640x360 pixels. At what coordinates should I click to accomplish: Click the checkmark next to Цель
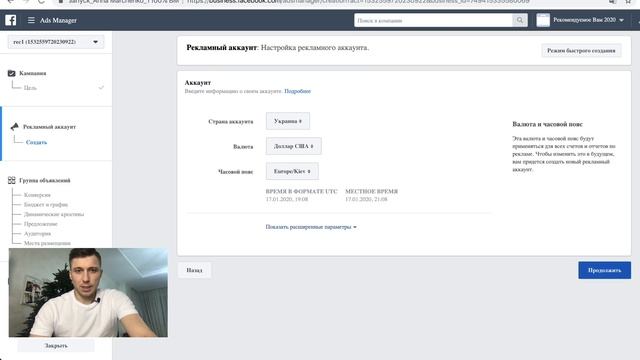101,87
